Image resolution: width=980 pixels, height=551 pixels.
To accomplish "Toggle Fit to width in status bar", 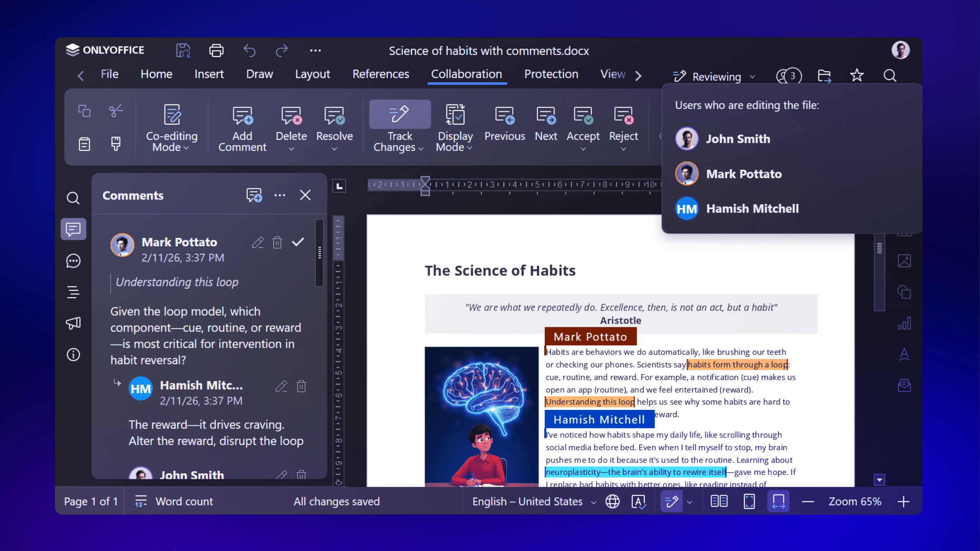I will pos(778,501).
